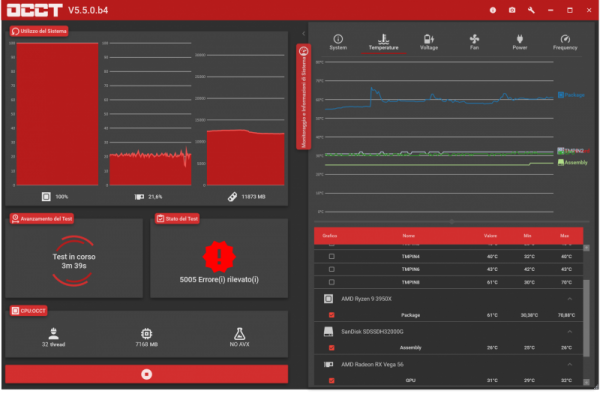Click the SanDisk drive icon
The image size is (600, 394).
coord(328,332)
